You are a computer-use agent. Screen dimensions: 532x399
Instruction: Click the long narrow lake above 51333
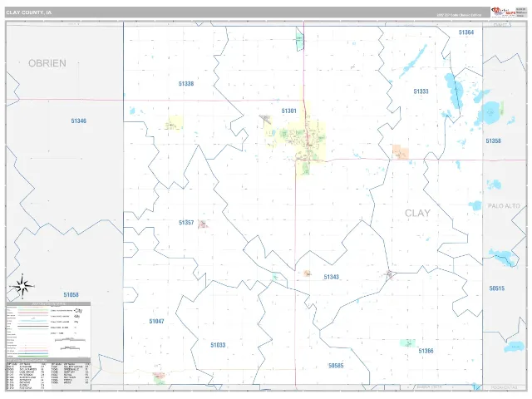[412, 61]
